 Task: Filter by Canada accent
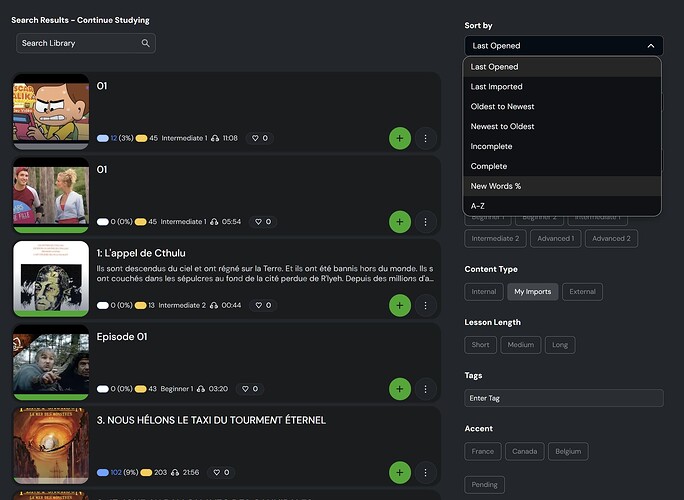524,451
